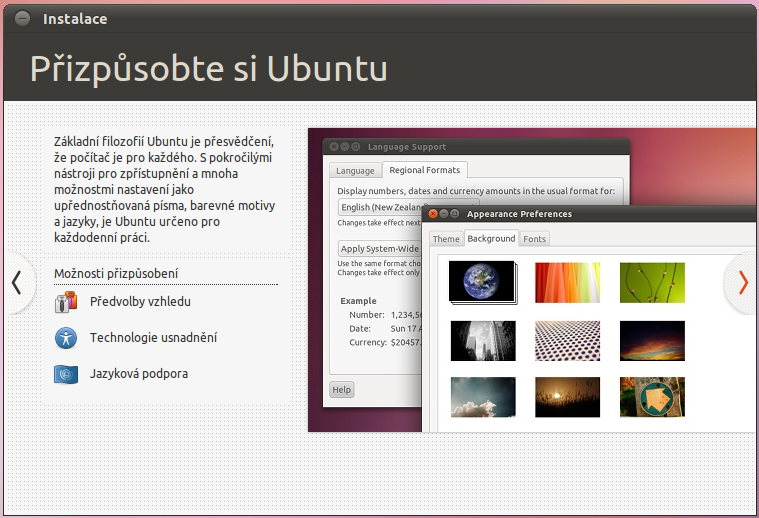
Task: Click the Možnosti přizpůsobení heading
Action: click(116, 274)
